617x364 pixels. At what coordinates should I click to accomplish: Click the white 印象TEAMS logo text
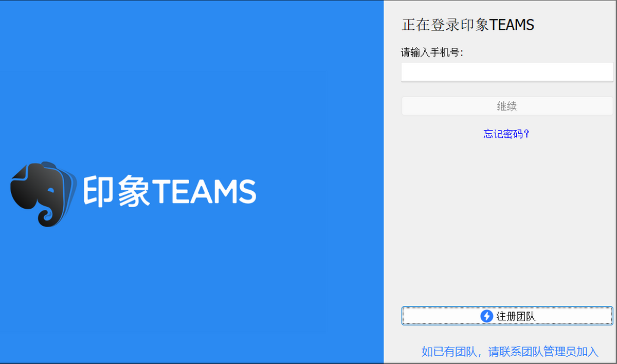coord(170,192)
